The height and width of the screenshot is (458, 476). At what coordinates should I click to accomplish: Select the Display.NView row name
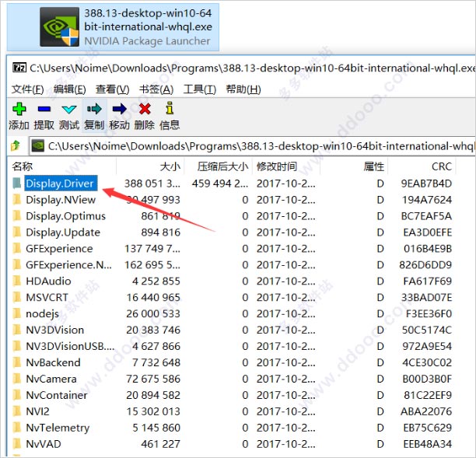tap(61, 200)
